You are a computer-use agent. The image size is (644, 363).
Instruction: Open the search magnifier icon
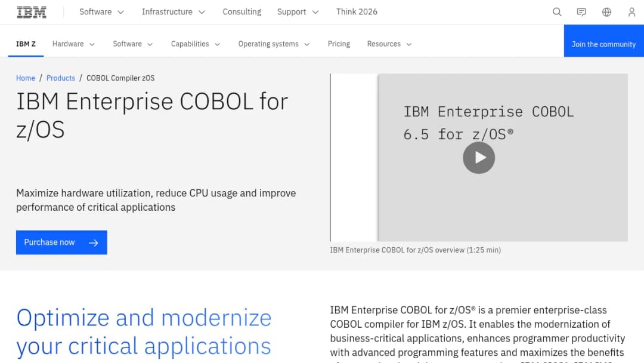[557, 13]
